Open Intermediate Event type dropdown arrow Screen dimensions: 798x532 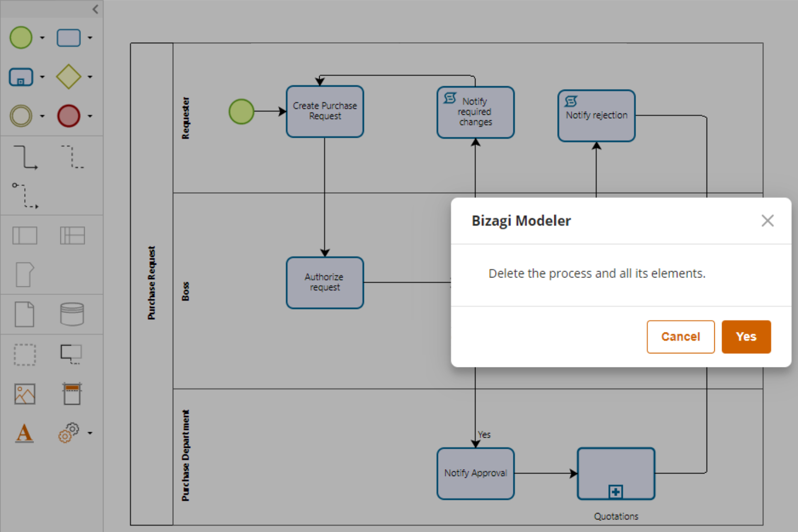42,116
